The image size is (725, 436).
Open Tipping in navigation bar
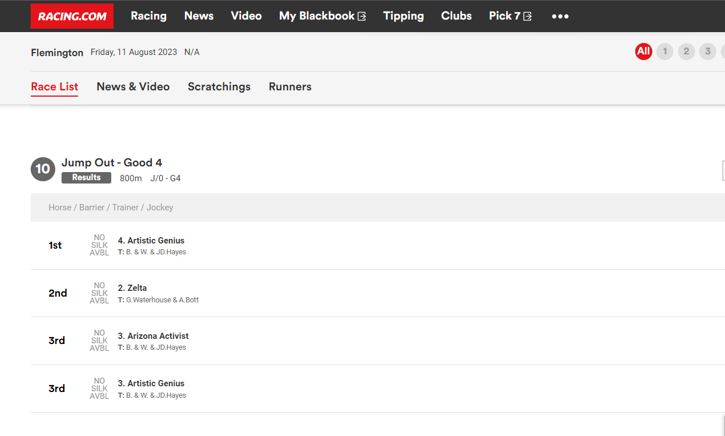[403, 16]
